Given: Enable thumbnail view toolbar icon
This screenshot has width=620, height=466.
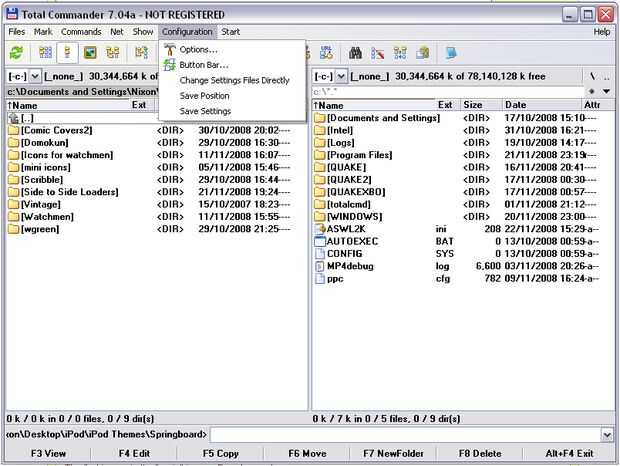Looking at the screenshot, I should [90, 53].
